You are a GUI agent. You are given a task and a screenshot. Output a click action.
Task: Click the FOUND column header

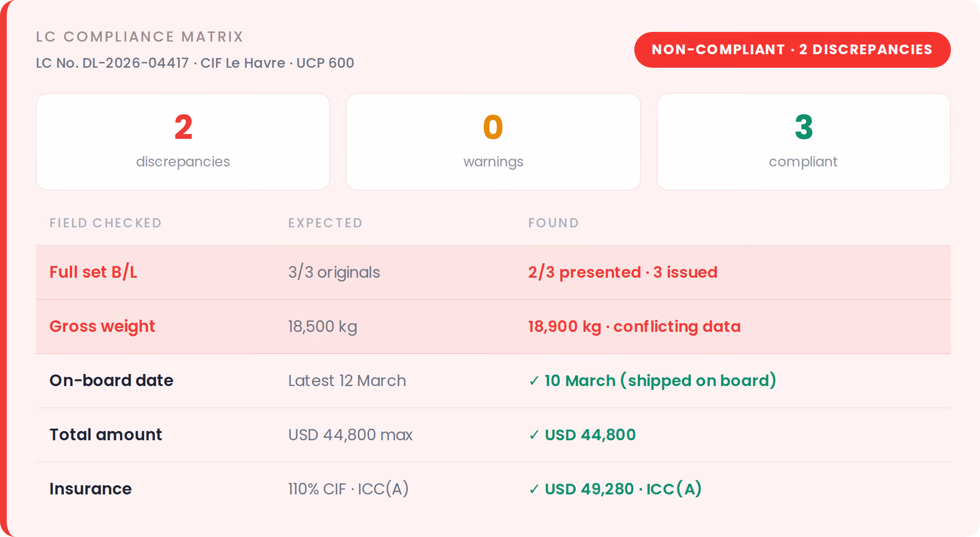tap(553, 223)
